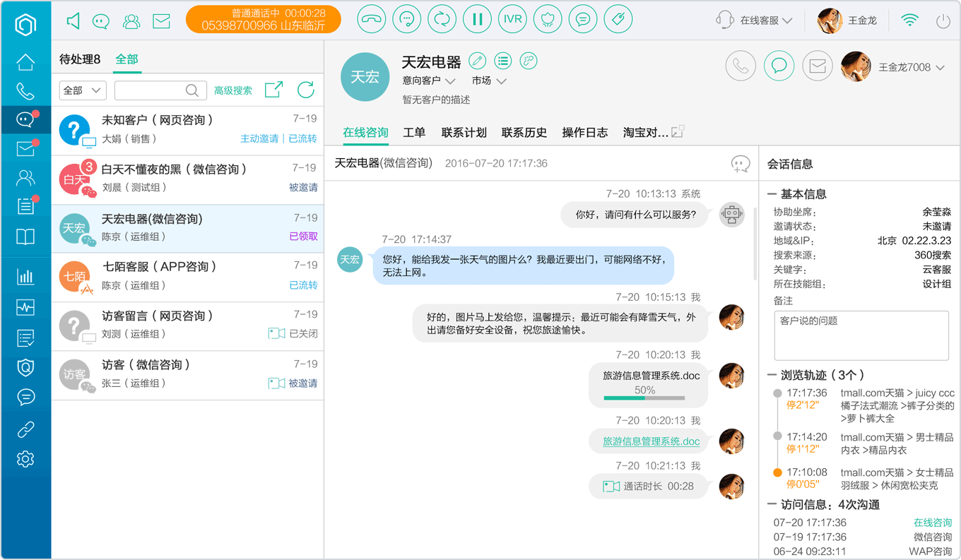Screen dimensions: 961x560
Task: Refresh the conversation list
Action: point(306,90)
